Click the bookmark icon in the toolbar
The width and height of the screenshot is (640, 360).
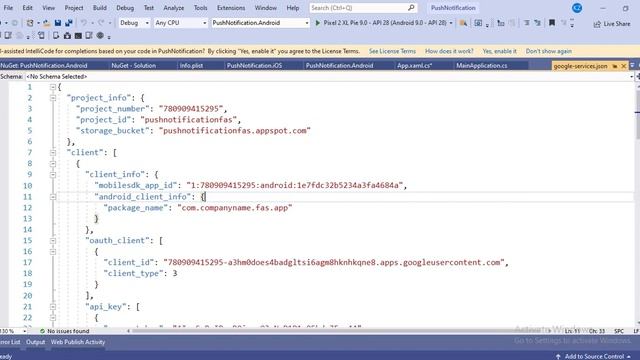(552, 23)
